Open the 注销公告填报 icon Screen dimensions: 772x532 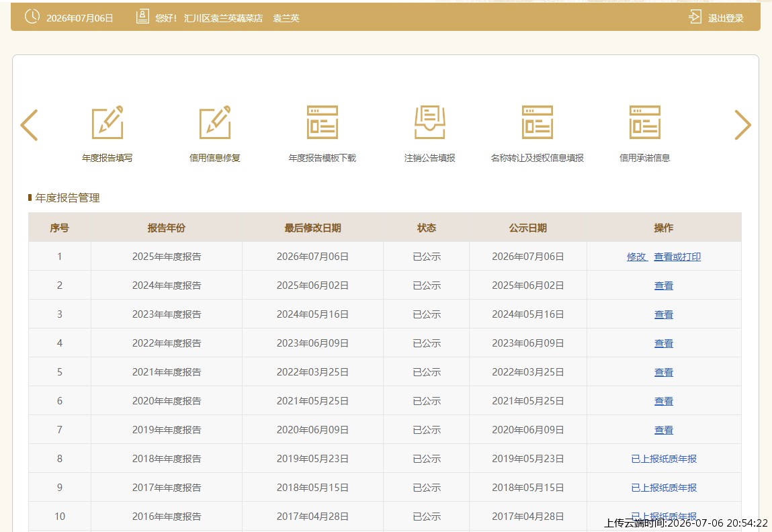click(430, 122)
